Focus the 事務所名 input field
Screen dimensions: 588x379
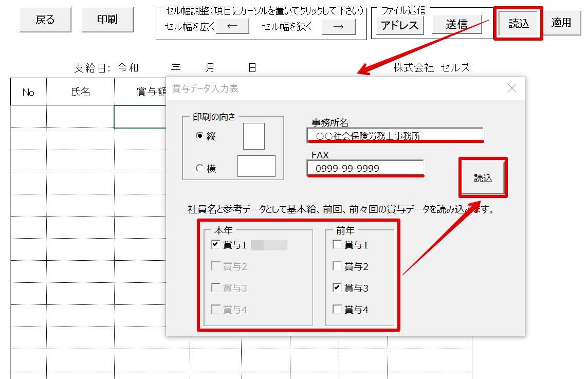(x=395, y=135)
